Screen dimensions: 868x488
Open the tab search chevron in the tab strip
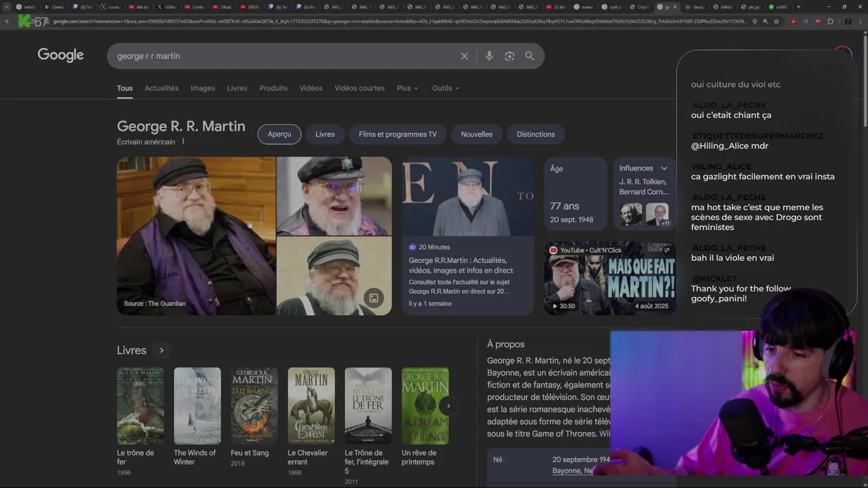(7, 7)
